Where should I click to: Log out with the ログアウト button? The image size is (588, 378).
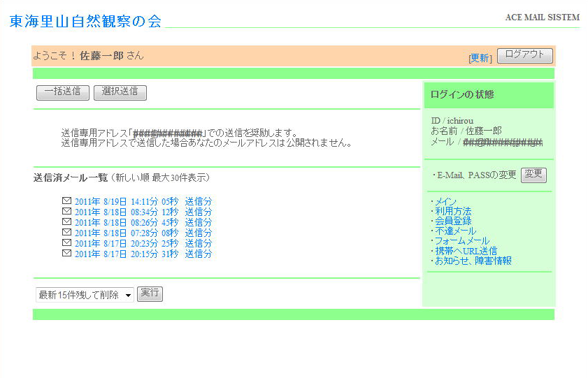524,55
